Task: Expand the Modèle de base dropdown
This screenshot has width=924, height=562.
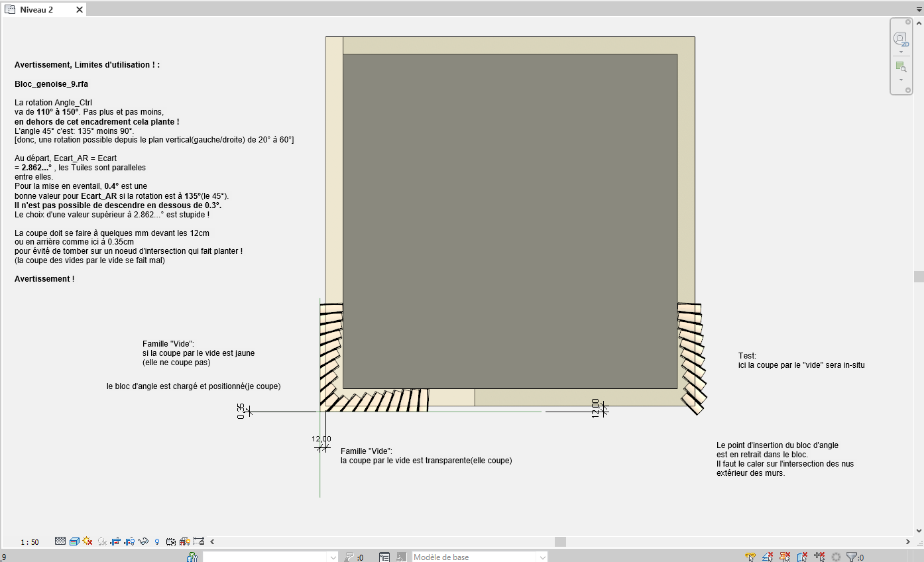Action: (542, 557)
